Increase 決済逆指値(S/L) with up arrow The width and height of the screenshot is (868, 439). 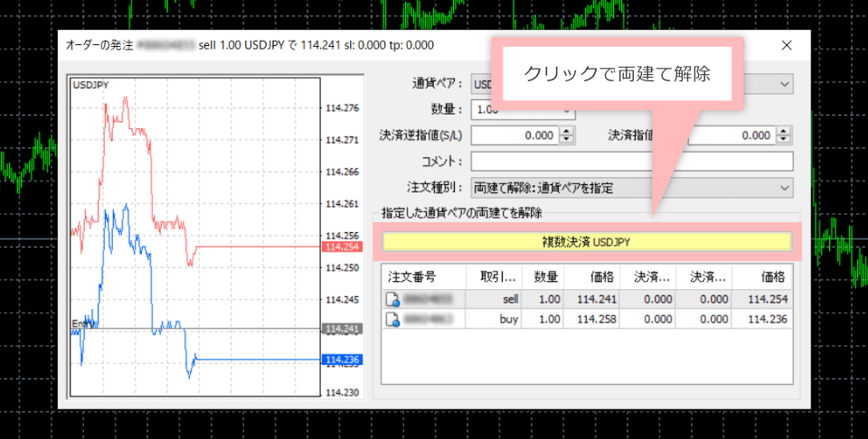[x=567, y=131]
